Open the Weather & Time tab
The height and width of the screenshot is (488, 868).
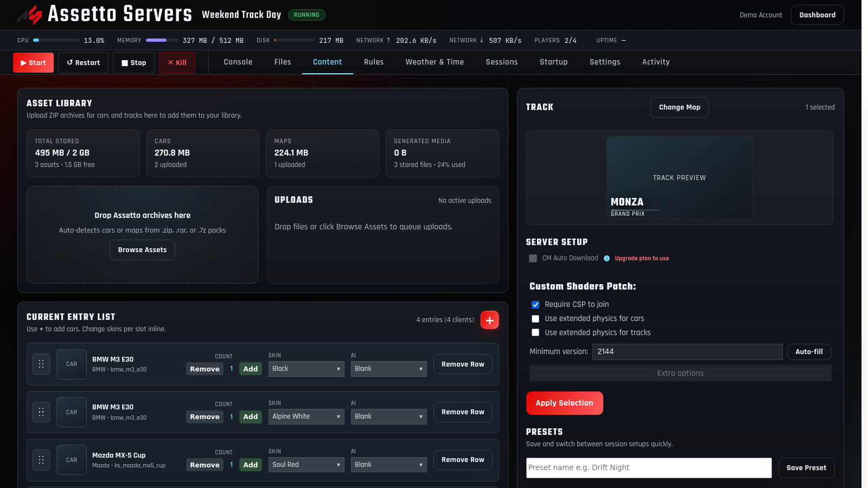(x=435, y=62)
